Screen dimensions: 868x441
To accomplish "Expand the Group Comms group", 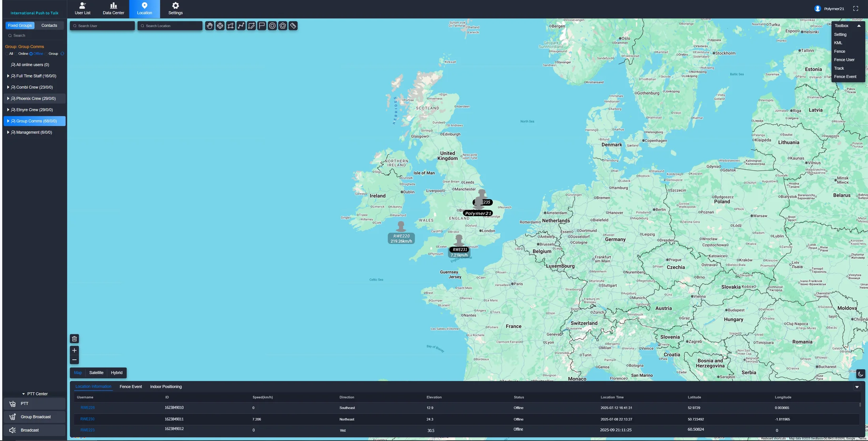I will [8, 121].
